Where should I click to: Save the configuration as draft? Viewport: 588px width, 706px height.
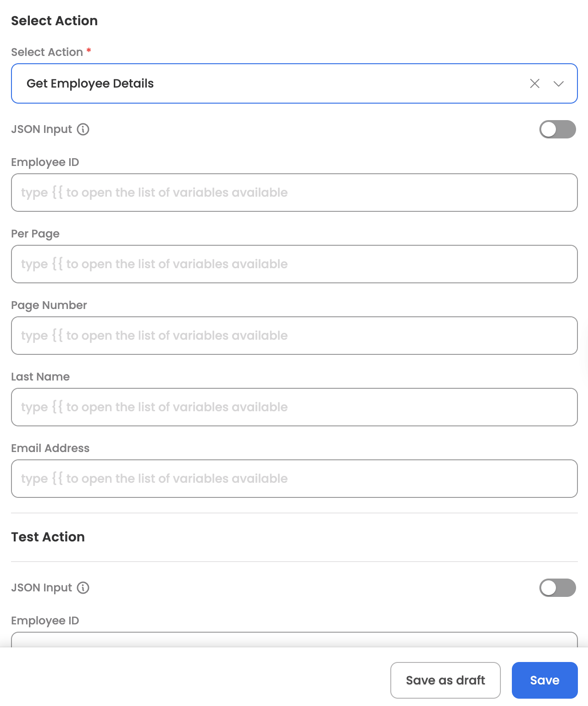click(445, 680)
